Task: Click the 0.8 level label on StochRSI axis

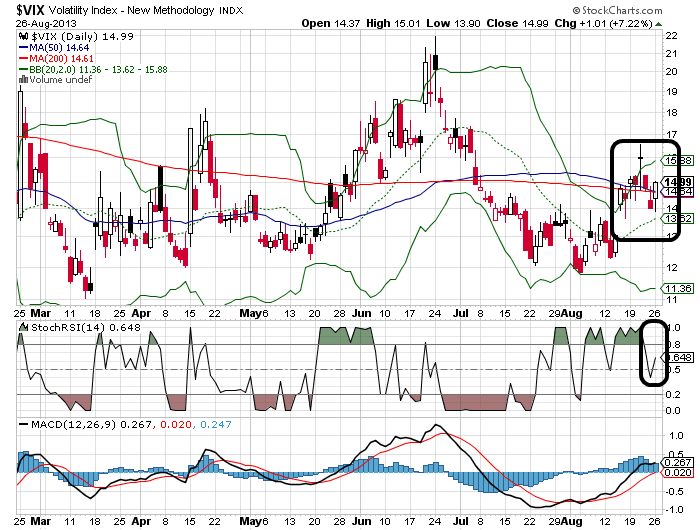Action: coord(674,345)
